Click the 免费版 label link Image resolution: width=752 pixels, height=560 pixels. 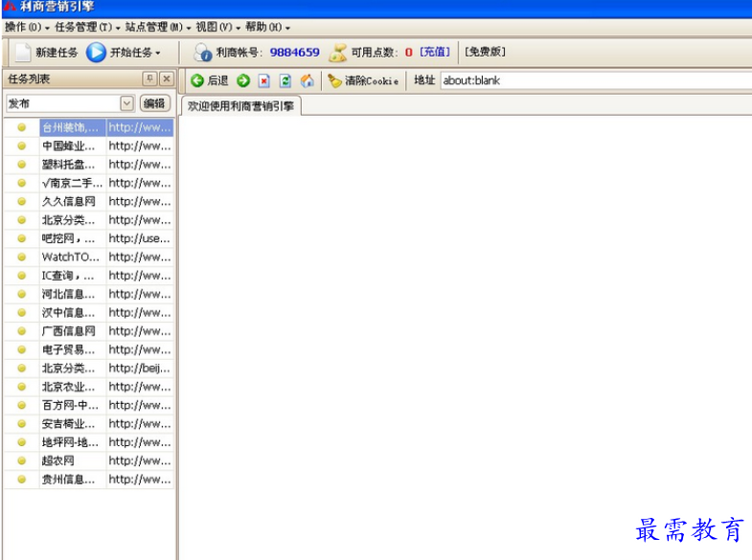pyautogui.click(x=485, y=52)
